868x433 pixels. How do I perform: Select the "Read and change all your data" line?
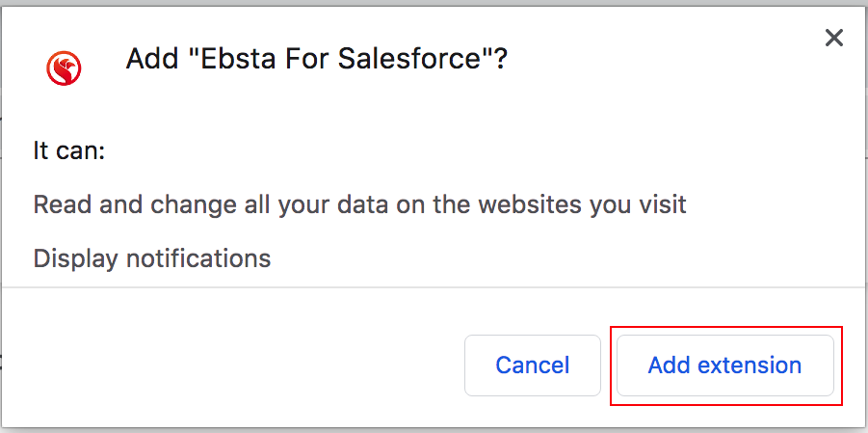point(359,204)
